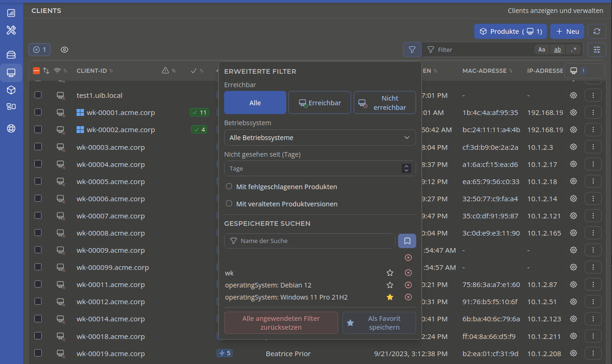Apply saved search 'operatingSystem: Windows 11 Pro 21H2'

286,297
